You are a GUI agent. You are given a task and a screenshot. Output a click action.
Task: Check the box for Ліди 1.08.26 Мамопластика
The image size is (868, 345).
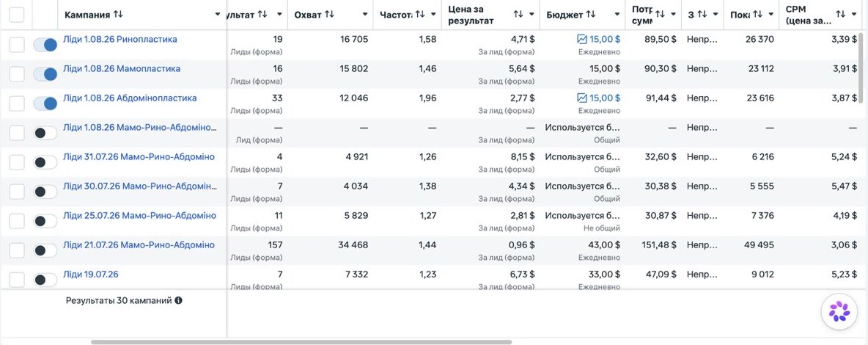(17, 74)
